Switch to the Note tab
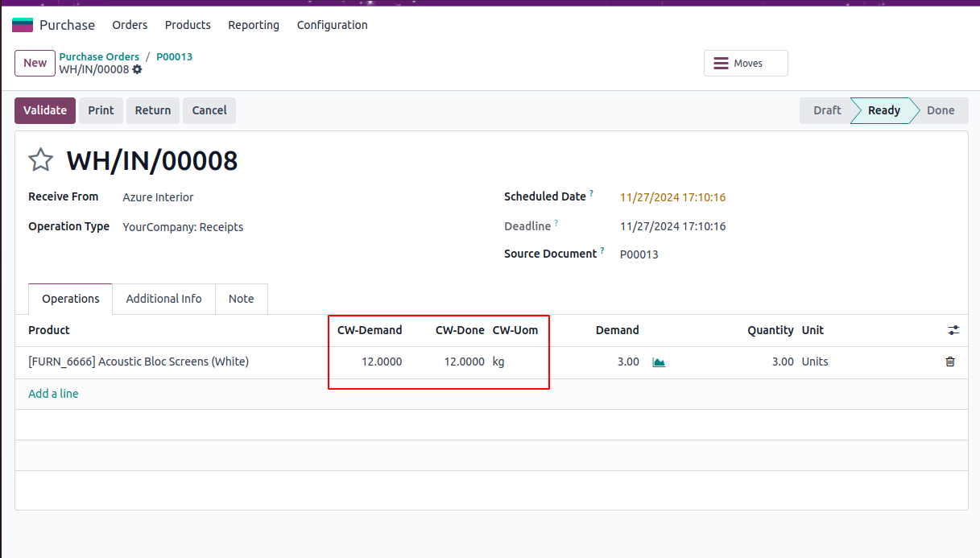The height and width of the screenshot is (558, 980). pos(241,299)
